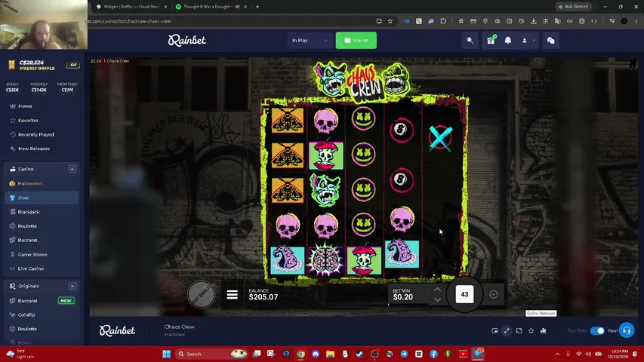Increase the bet with the up arrow
The image size is (644, 362).
[x=437, y=290]
